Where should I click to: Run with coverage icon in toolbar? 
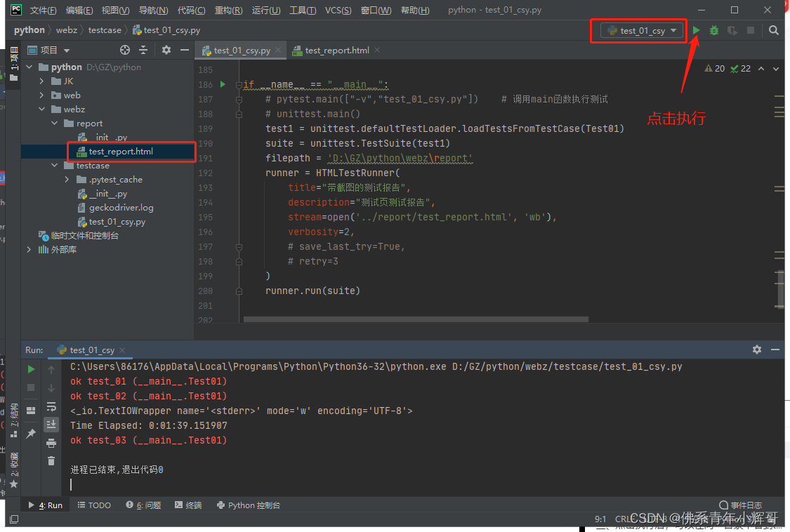(x=732, y=30)
